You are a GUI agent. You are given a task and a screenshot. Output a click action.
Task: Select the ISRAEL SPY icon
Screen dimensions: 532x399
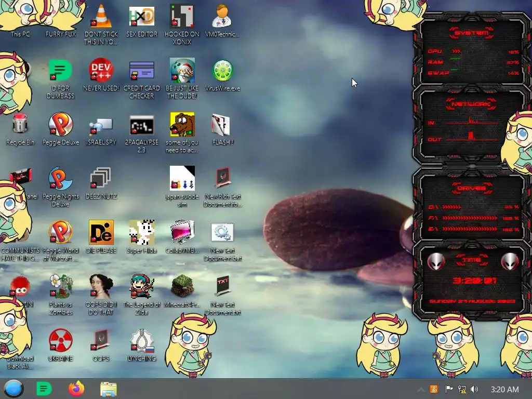point(101,131)
